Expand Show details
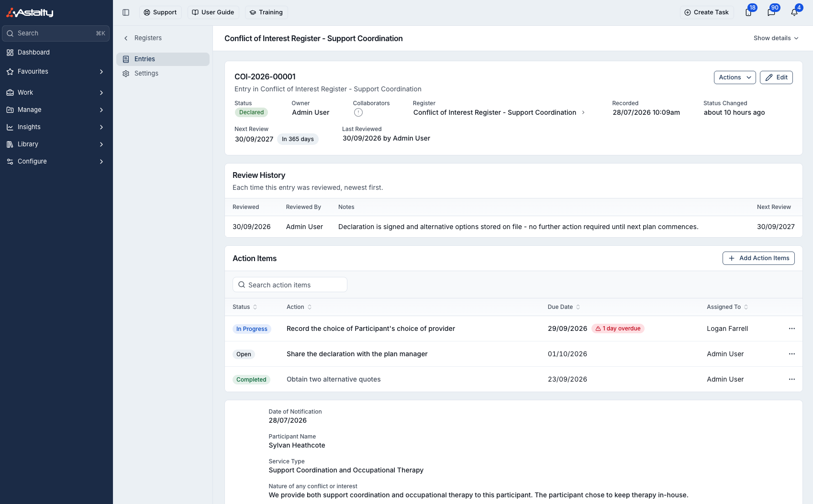The height and width of the screenshot is (504, 813). click(776, 38)
